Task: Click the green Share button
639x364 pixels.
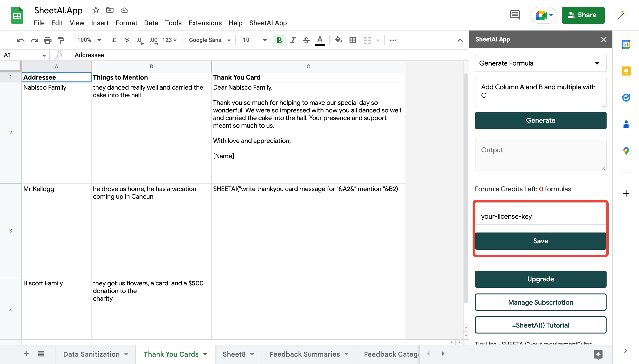Action: point(583,15)
